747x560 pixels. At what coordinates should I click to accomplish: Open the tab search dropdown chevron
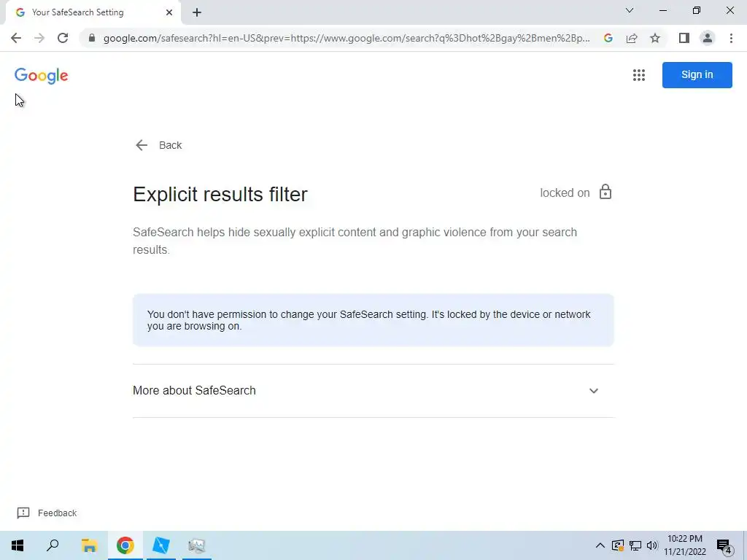(x=630, y=10)
